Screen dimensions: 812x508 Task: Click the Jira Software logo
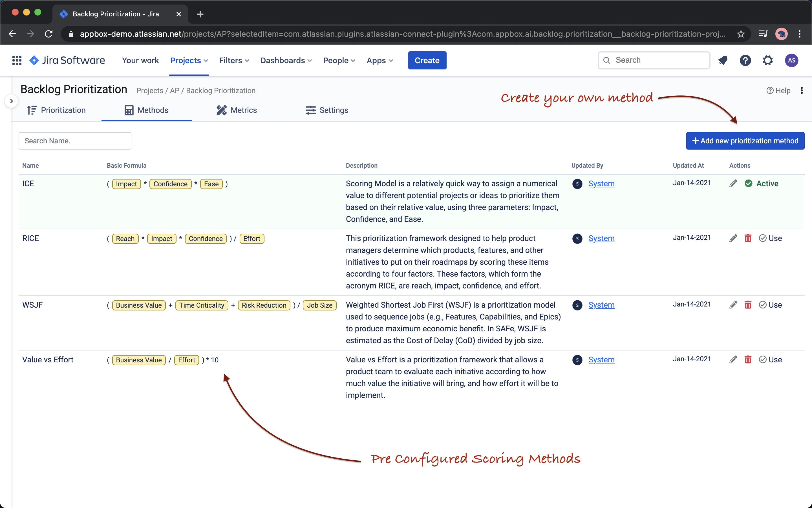point(67,60)
